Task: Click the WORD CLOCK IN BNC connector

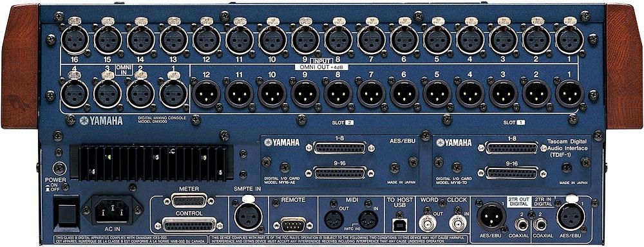Action: pos(458,223)
